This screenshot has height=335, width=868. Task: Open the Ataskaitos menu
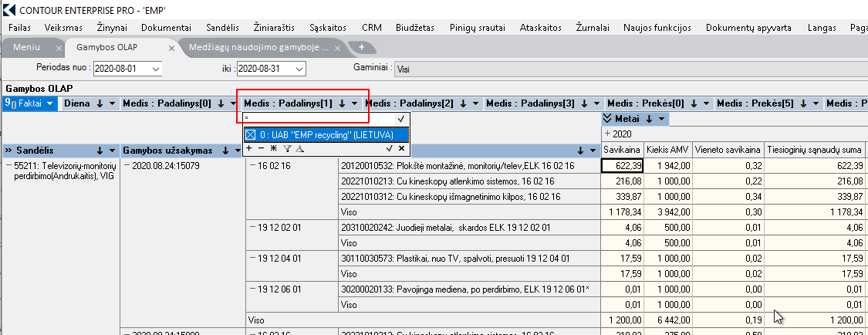pyautogui.click(x=540, y=28)
